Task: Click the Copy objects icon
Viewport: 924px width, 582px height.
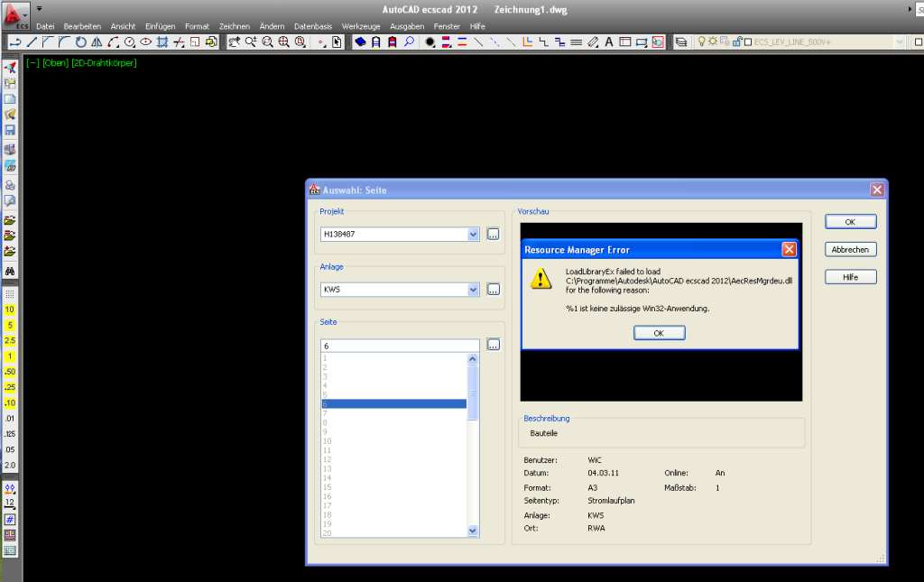Action: [x=211, y=42]
